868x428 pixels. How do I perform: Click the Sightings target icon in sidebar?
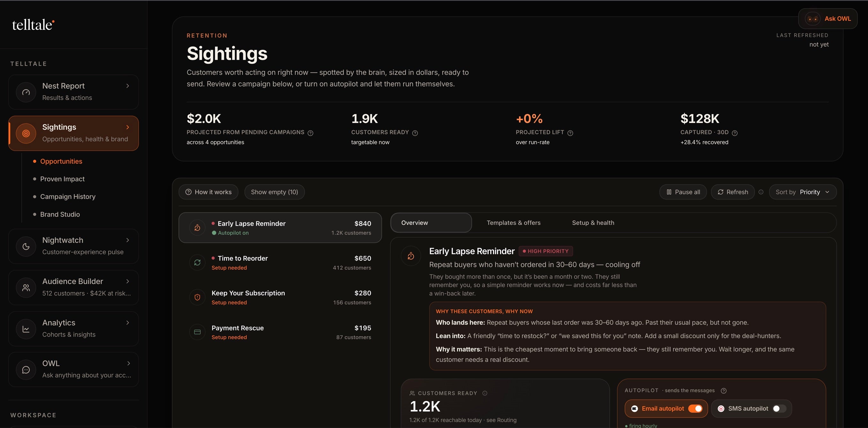[x=26, y=133]
